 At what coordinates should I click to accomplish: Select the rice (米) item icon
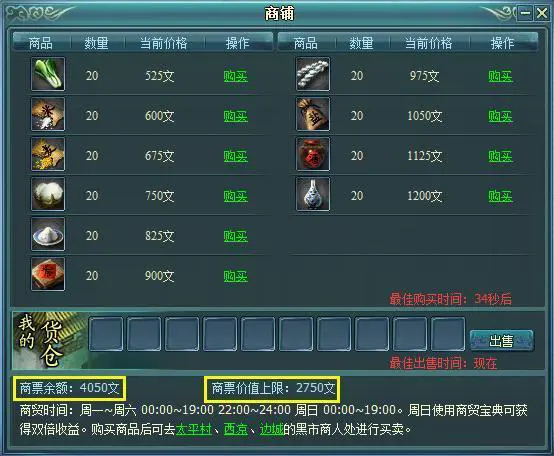(x=48, y=114)
